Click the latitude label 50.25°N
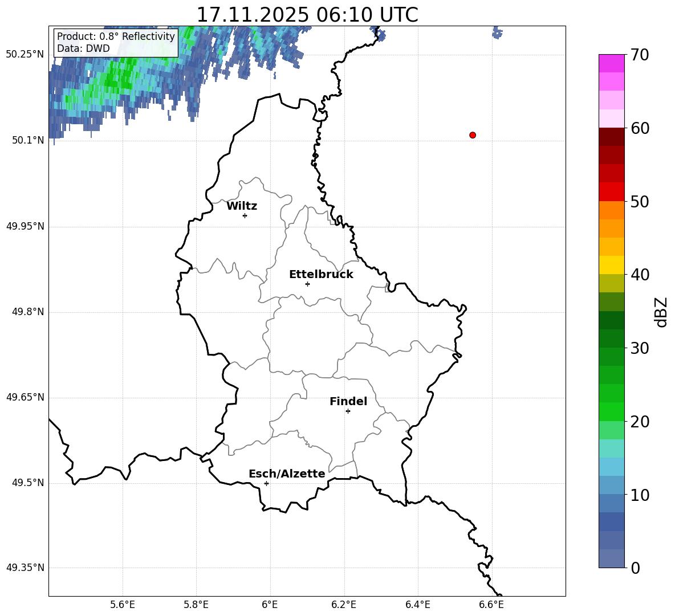The image size is (675, 616). (25, 55)
